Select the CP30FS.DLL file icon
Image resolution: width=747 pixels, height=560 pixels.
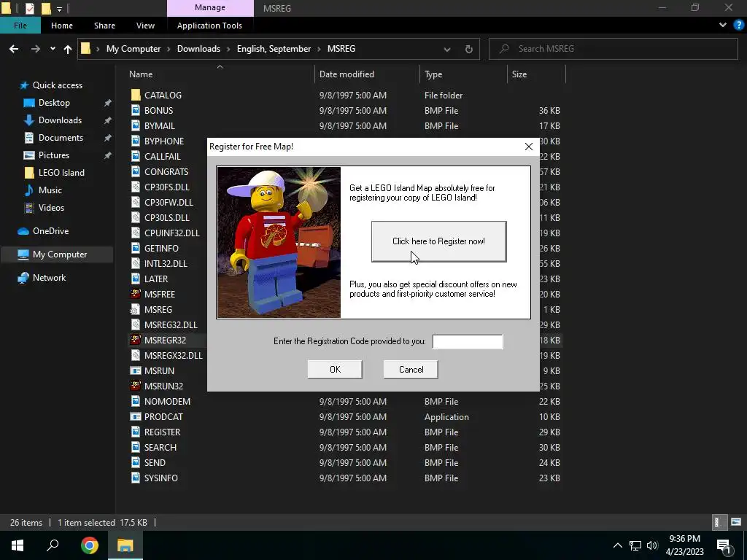coord(136,187)
